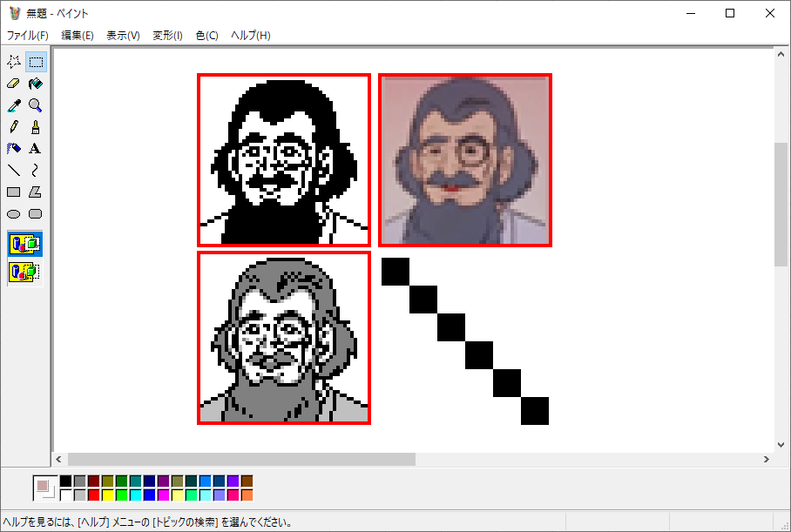Choose the white color swatch
Viewport: 791px width, 532px height.
tap(66, 495)
